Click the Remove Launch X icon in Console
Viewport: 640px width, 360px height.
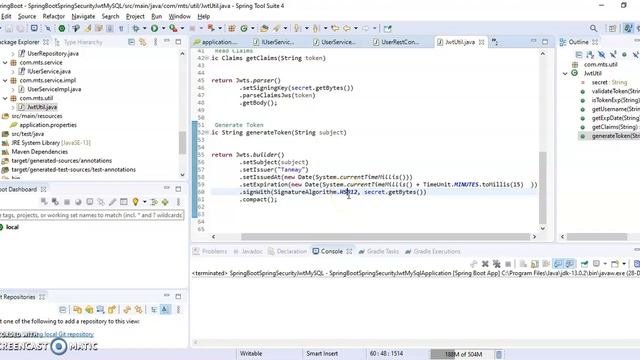(485, 264)
